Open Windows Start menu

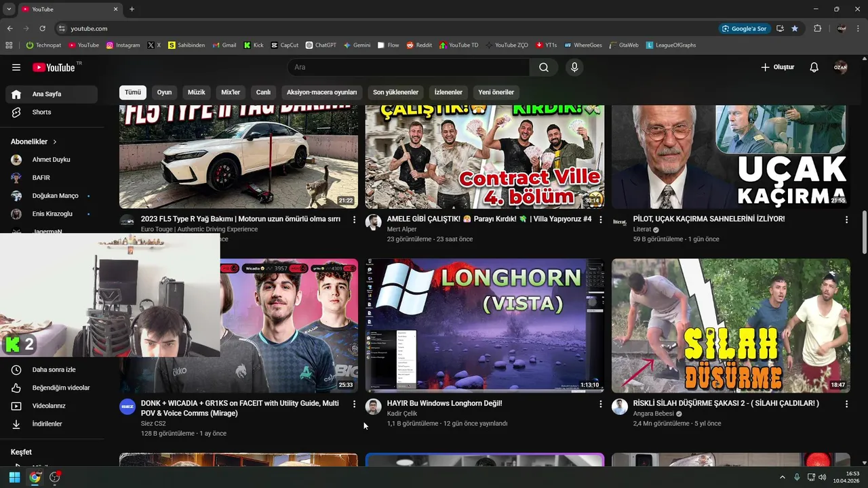click(x=14, y=477)
